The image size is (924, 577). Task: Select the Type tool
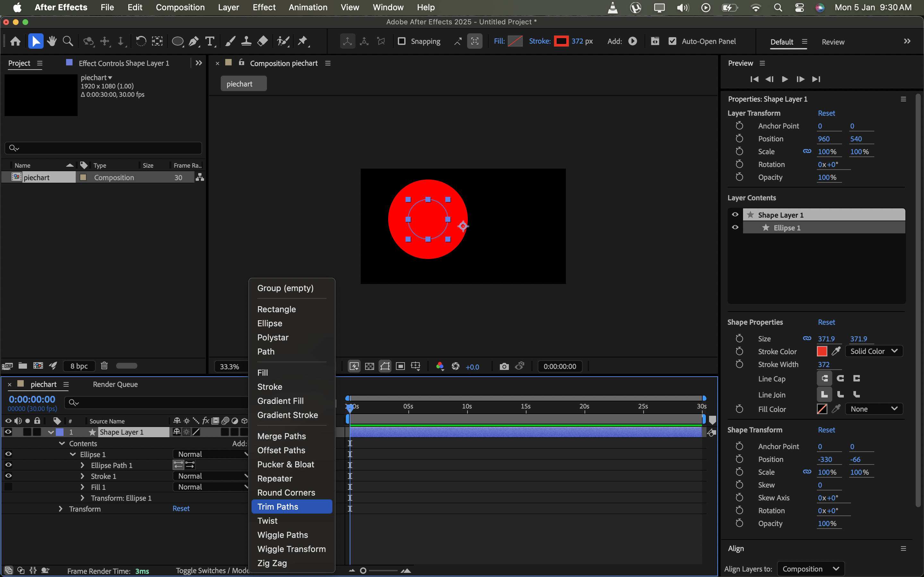[x=210, y=41]
